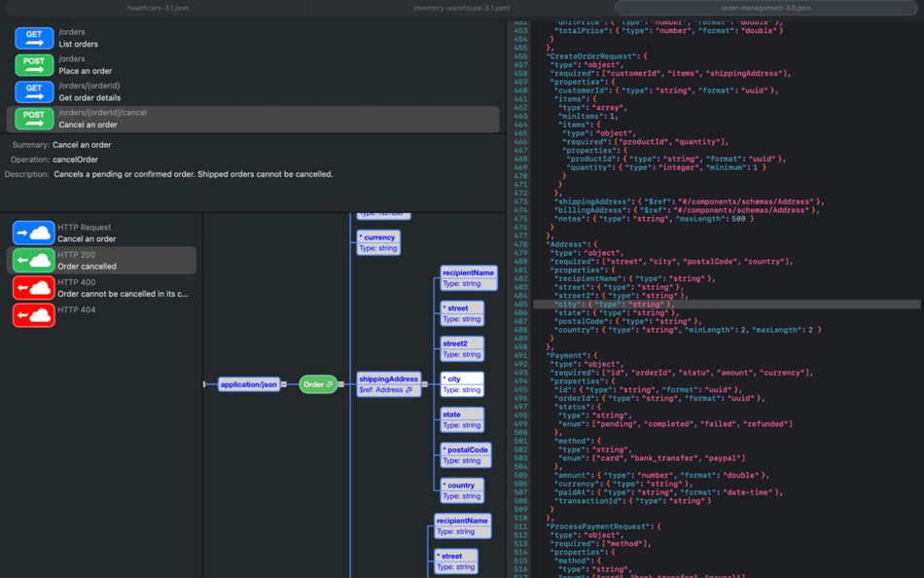
Task: Toggle handle left of application/json node
Action: tap(204, 384)
